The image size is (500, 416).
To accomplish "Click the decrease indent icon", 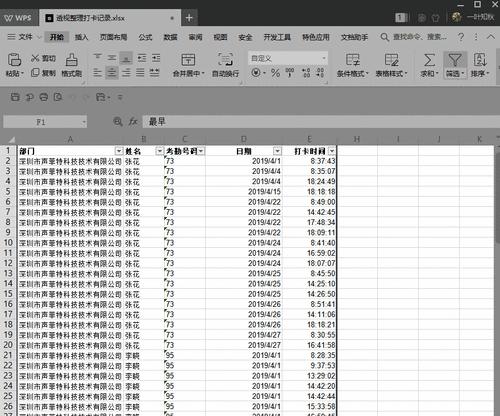I will pyautogui.click(x=142, y=58).
